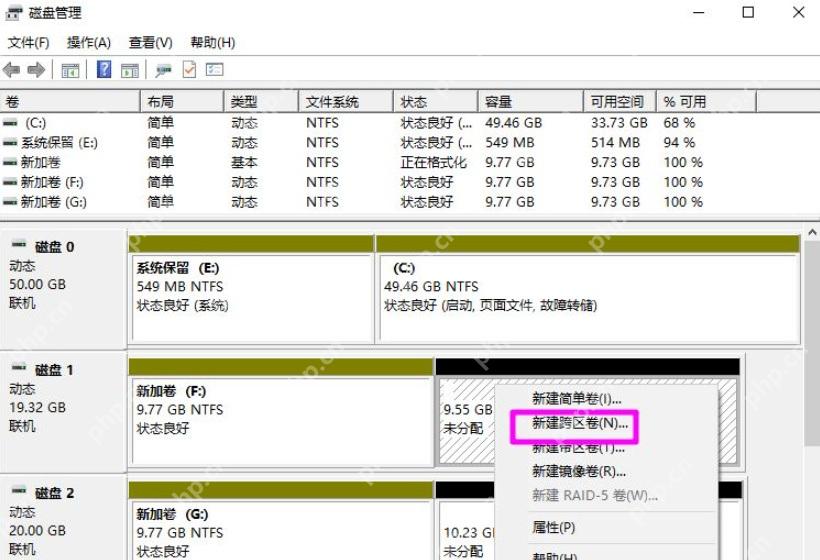Click the drive icon beside 系统保留 (E:) in list
Screen dimensions: 820x560
pyautogui.click(x=10, y=143)
